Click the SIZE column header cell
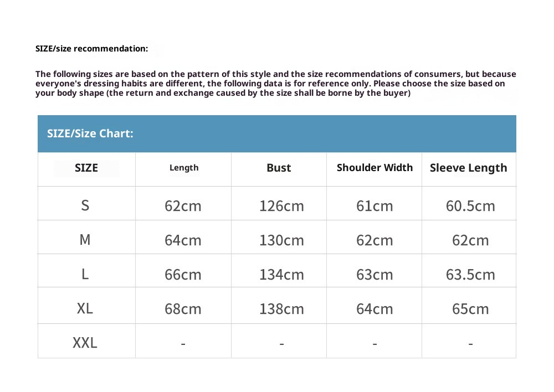 86,168
